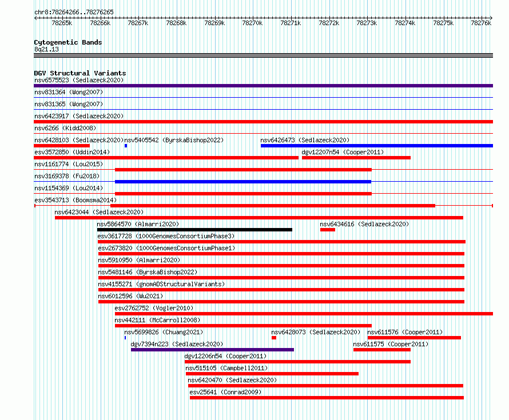This screenshot has height=420, width=509.
Task: Click the tiny blue nsv5405542 marker
Action: [x=126, y=146]
